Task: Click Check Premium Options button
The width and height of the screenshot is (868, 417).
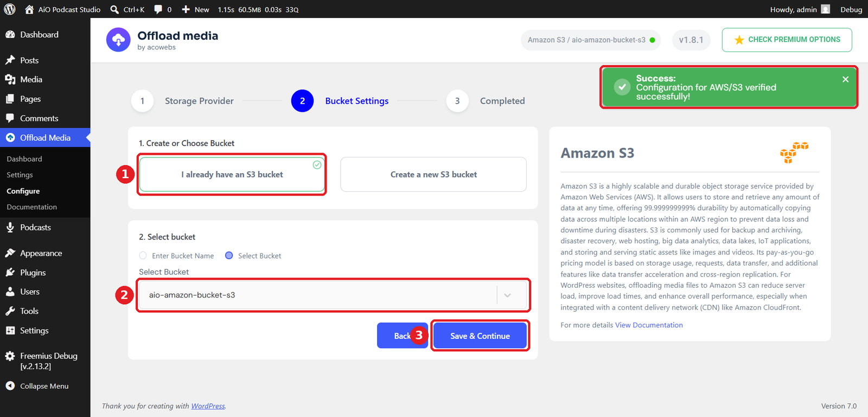Action: (x=787, y=40)
